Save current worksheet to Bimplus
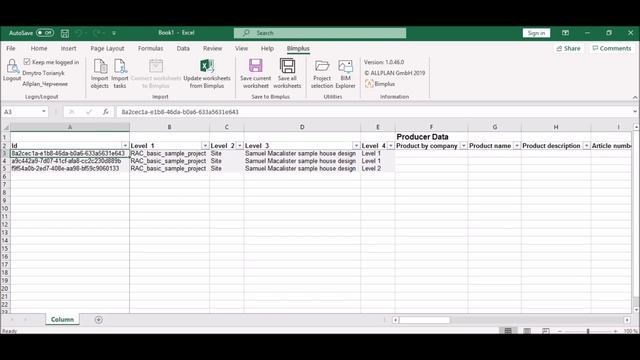This screenshot has height=360, width=640. tap(256, 73)
